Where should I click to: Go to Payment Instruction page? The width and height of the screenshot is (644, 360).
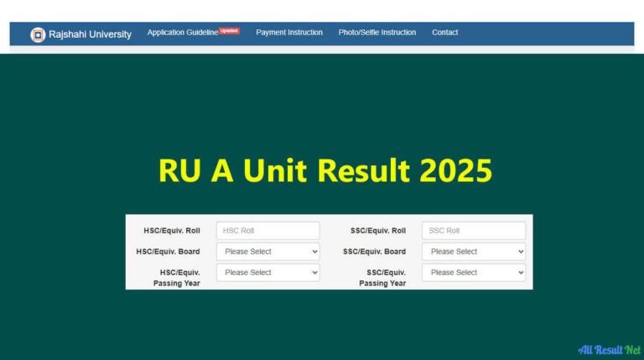coord(289,33)
